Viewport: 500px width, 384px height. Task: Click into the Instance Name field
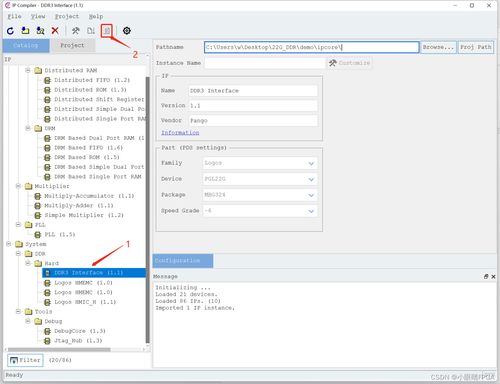(264, 63)
